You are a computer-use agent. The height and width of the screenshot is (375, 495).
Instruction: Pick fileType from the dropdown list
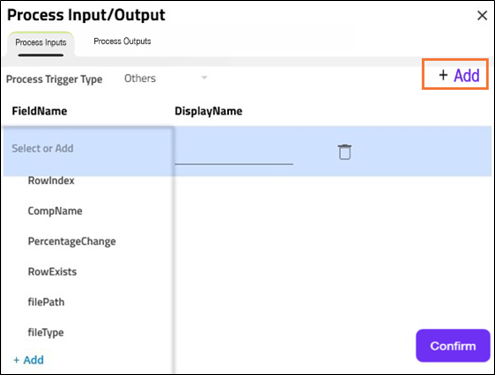[46, 333]
